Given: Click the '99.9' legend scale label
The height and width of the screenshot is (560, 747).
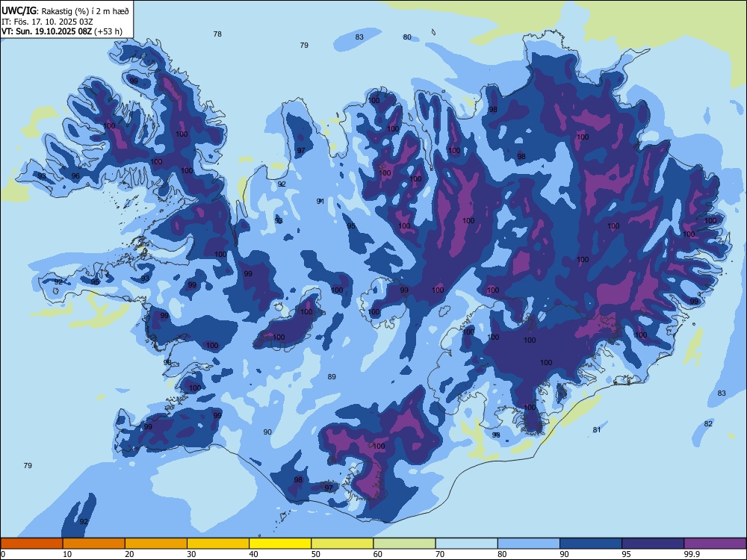Looking at the screenshot, I should (x=692, y=554).
